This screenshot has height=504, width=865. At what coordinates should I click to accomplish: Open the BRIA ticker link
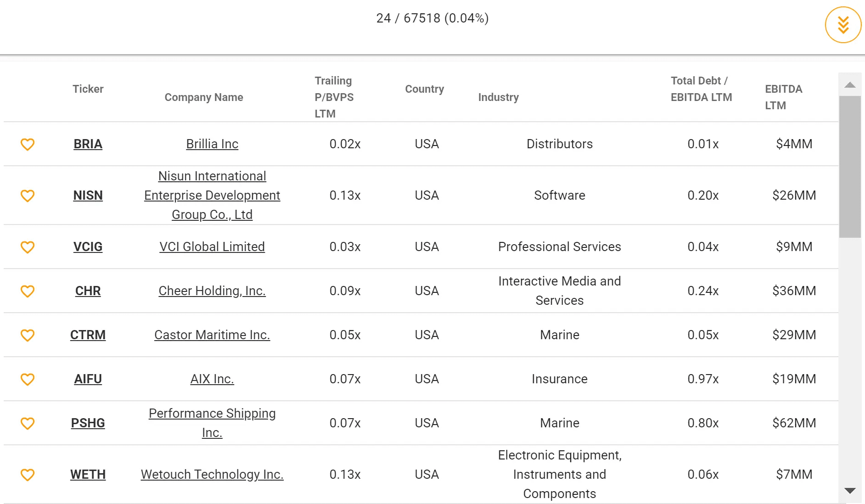[x=88, y=144]
